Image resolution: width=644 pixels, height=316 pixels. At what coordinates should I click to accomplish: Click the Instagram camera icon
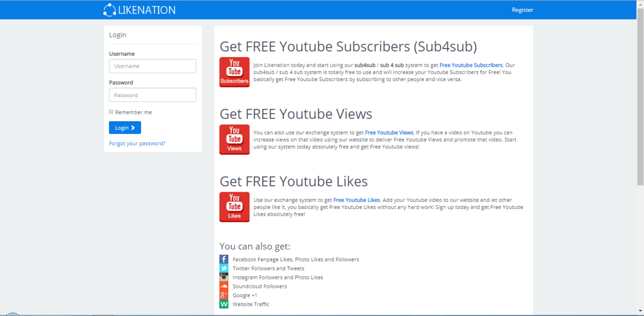click(x=224, y=277)
